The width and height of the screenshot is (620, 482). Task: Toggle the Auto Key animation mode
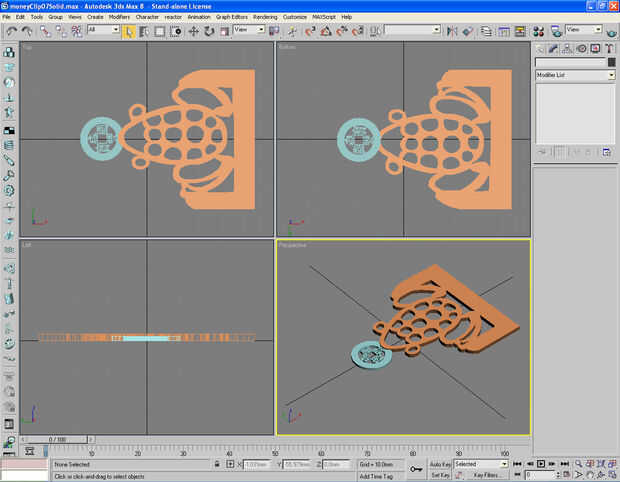[440, 464]
